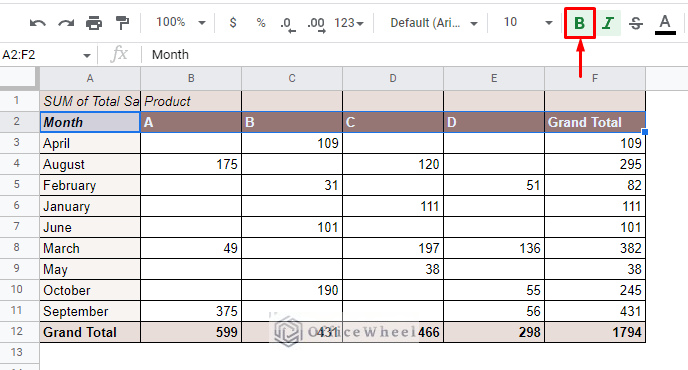This screenshot has width=688, height=370.
Task: Select the paint format tool
Action: 122,23
